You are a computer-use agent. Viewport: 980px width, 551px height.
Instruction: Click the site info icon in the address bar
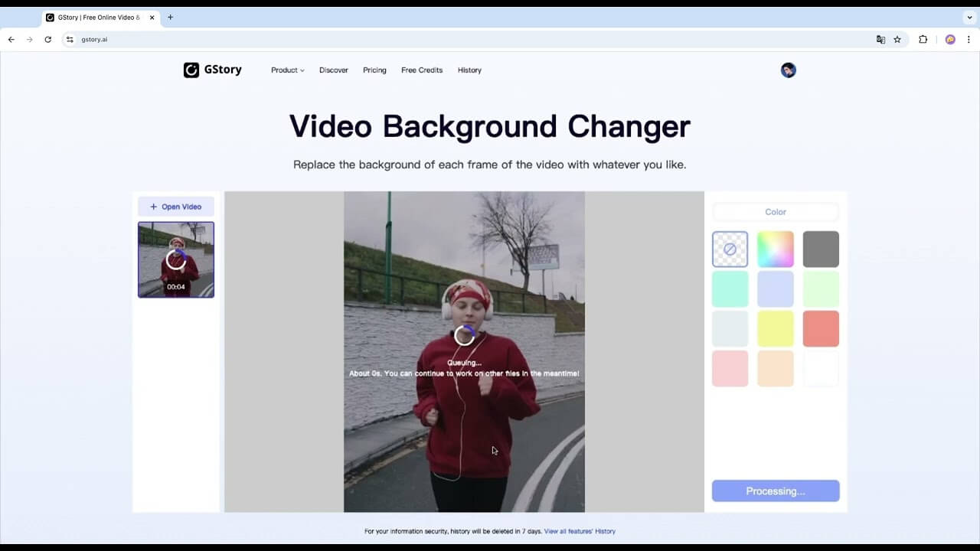point(68,39)
